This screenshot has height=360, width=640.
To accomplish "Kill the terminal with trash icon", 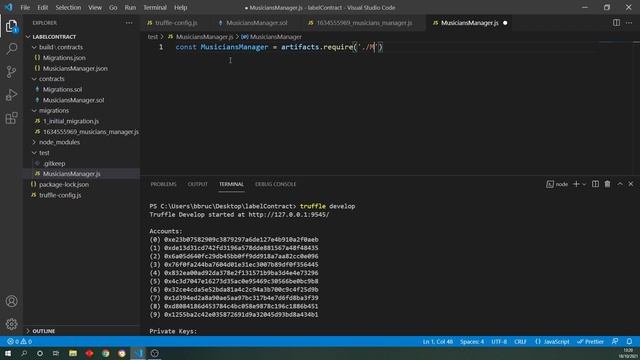I will coord(607,184).
